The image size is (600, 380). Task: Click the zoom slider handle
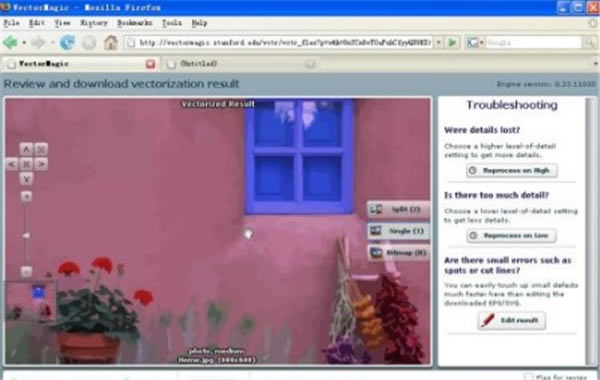(26, 236)
